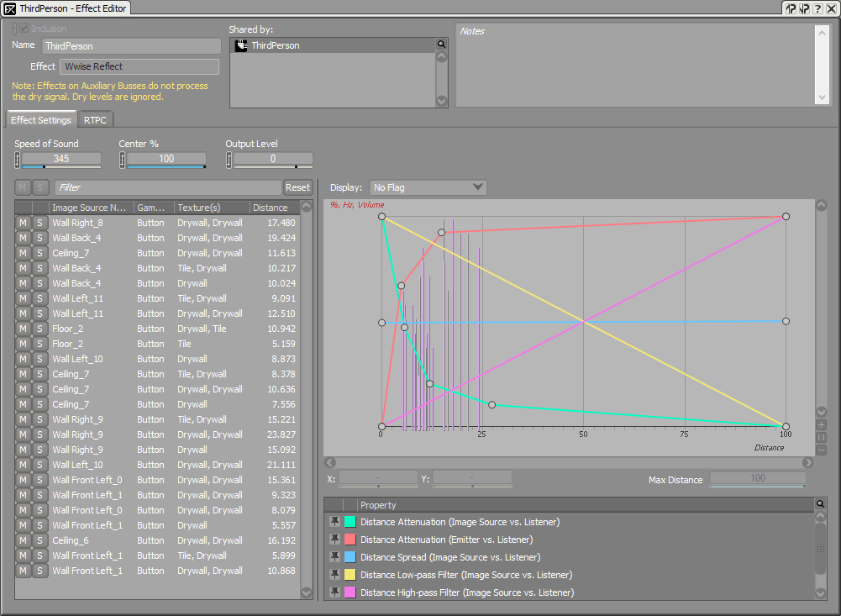
Task: Click the Effect Editor fx icon in titlebar
Action: pos(8,8)
